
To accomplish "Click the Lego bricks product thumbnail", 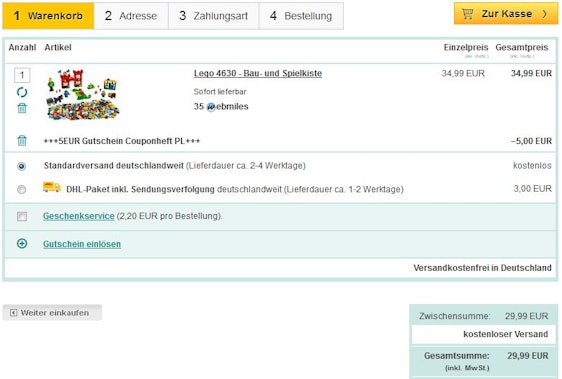I will [x=82, y=95].
